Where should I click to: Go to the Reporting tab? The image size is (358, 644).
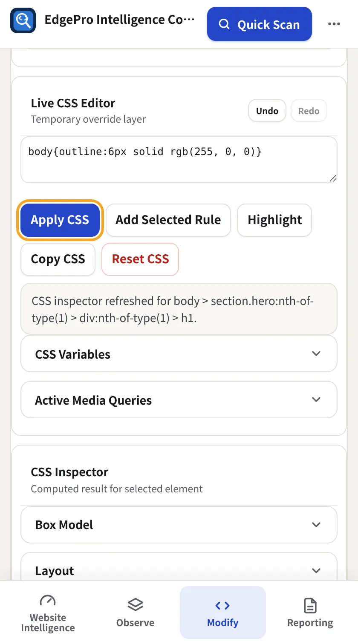[x=310, y=612]
